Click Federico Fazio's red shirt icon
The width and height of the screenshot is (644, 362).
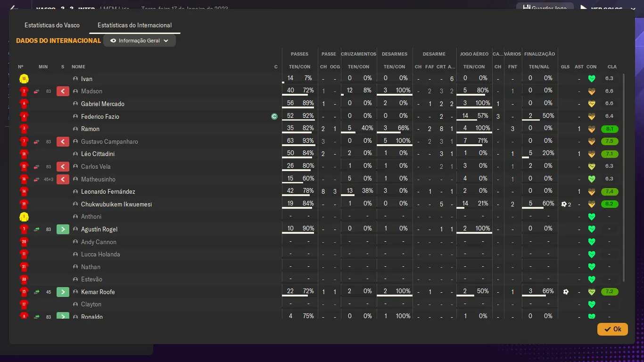coord(24,116)
